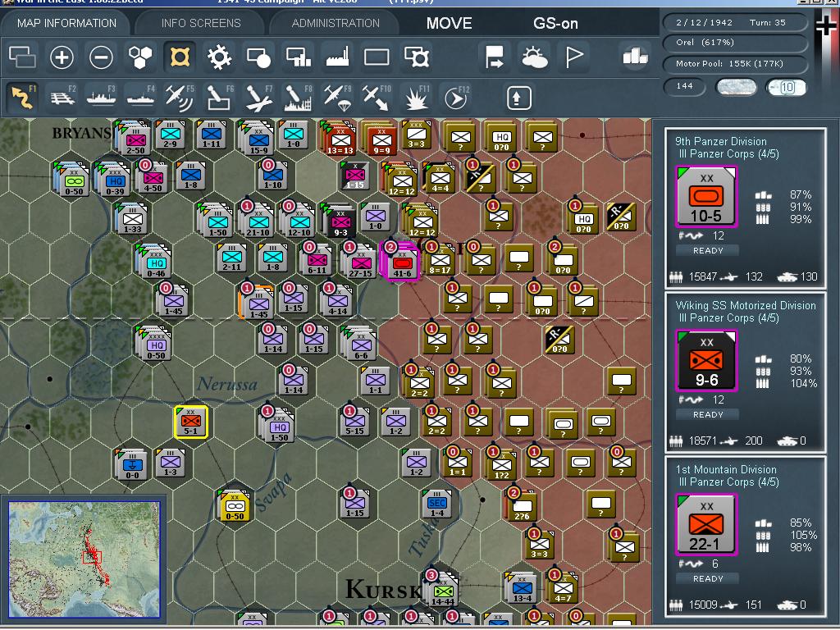Click the white pennant flag icon

[573, 57]
